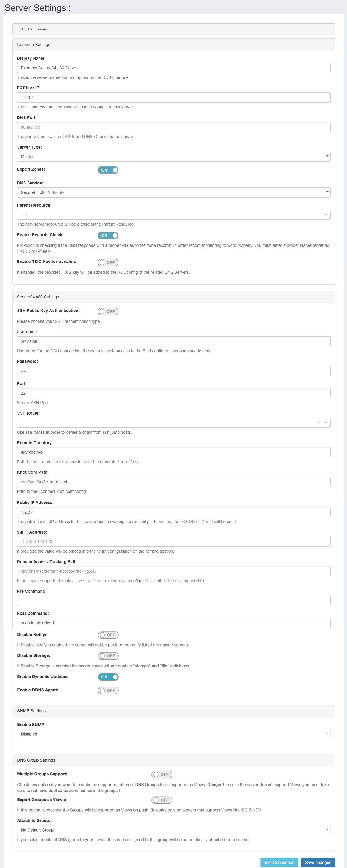Enable TSIG Key for transfers toggle
The image size is (347, 868).
pos(108,262)
